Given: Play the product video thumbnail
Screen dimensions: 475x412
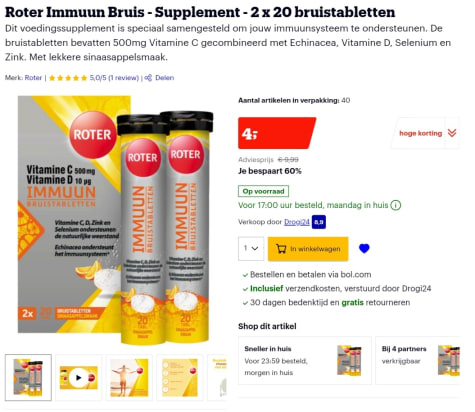Looking at the screenshot, I should click(79, 378).
